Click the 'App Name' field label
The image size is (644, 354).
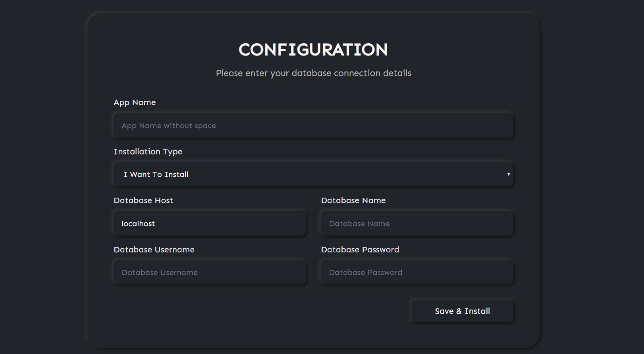point(135,102)
